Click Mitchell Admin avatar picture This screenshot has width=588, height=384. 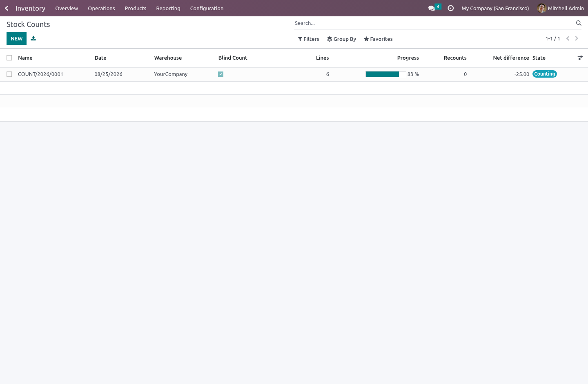(x=542, y=8)
